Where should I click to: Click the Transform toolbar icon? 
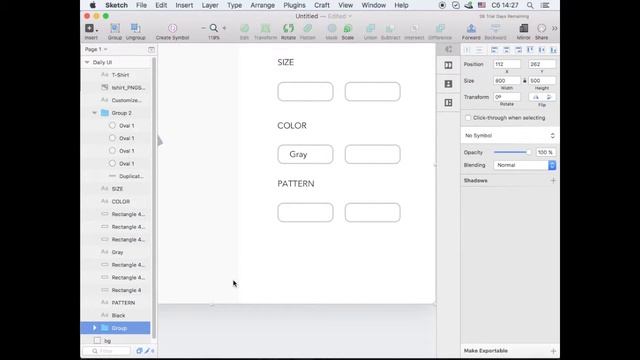[265, 28]
